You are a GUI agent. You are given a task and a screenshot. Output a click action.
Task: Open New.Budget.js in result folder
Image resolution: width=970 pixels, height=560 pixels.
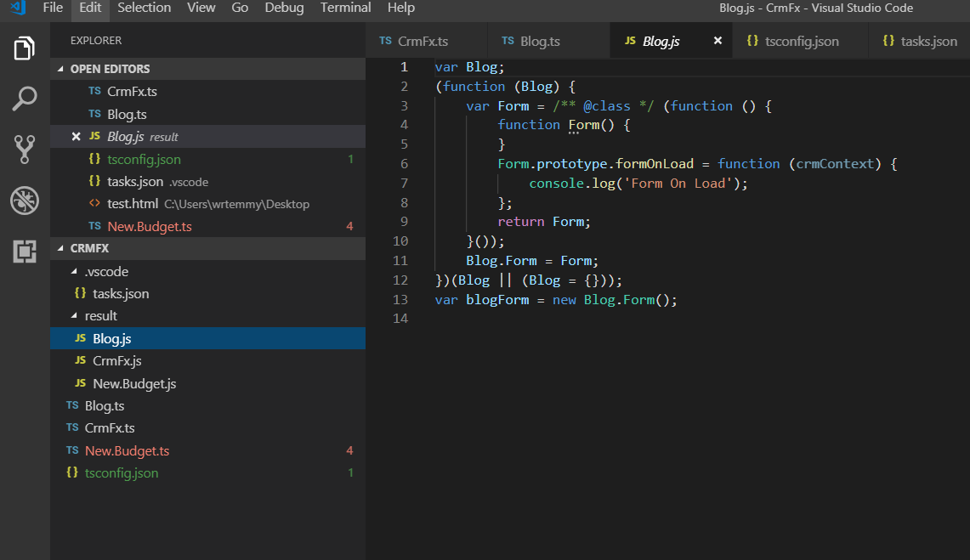click(207, 383)
